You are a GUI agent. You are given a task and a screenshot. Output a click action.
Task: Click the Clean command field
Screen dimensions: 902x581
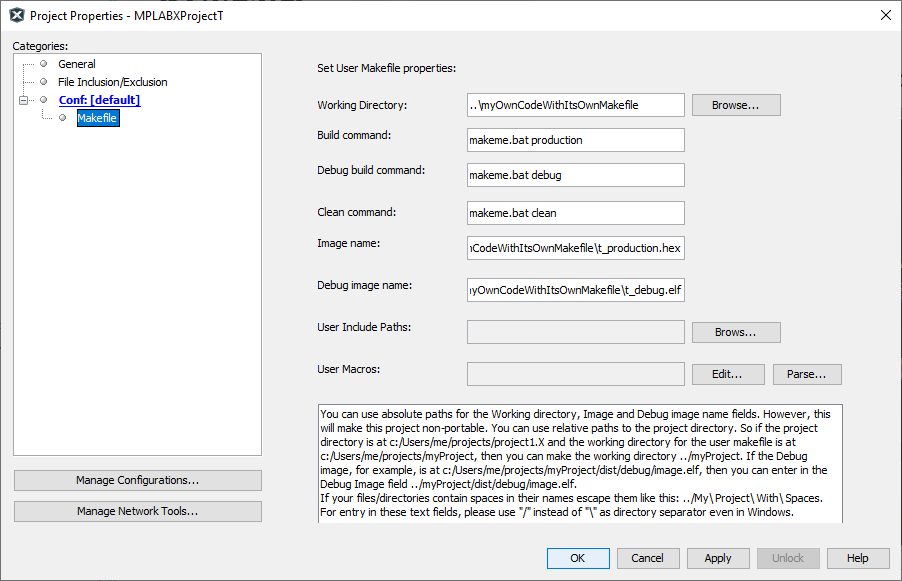click(575, 213)
